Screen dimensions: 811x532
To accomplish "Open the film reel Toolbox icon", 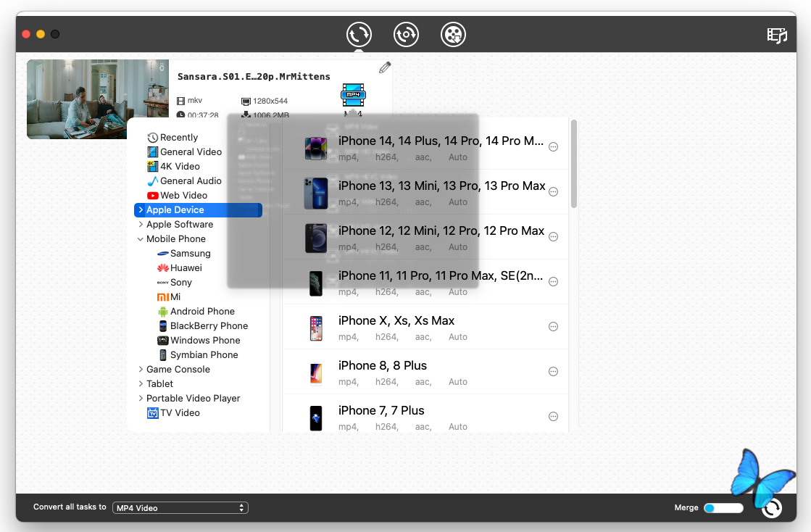I will point(453,35).
